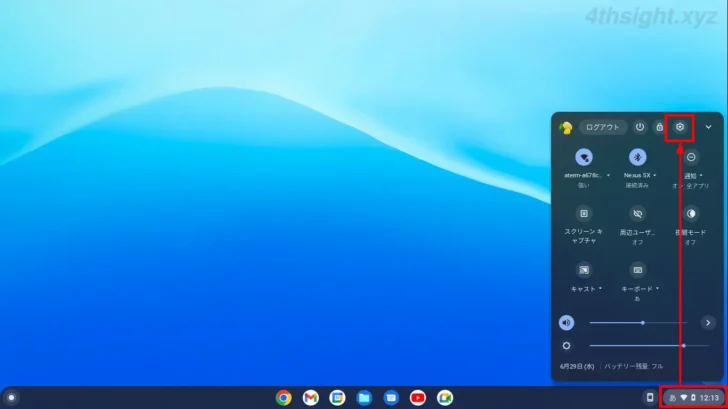The image size is (728, 409).
Task: Click the ログアウト button
Action: coord(602,127)
